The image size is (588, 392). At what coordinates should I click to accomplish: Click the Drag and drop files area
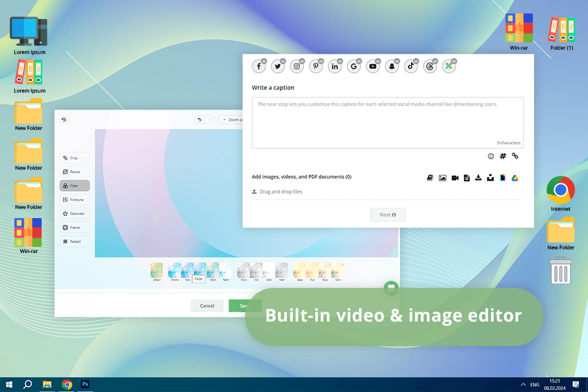(277, 192)
